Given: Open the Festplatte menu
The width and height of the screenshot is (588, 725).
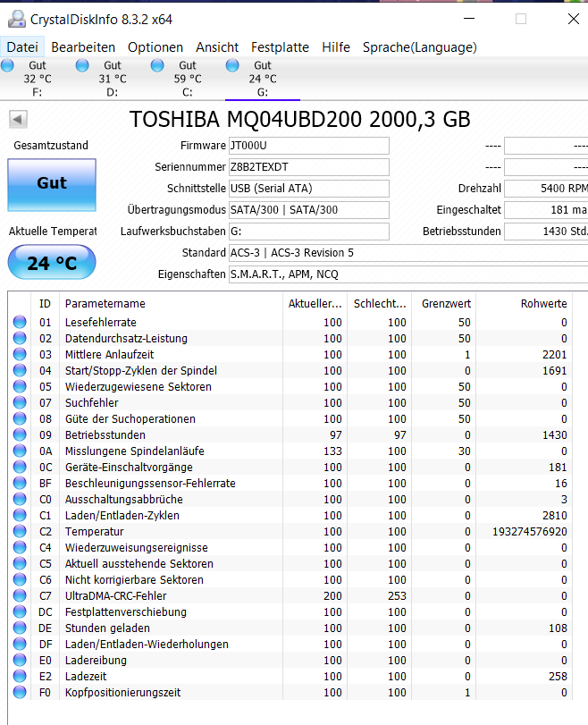Looking at the screenshot, I should pos(280,47).
